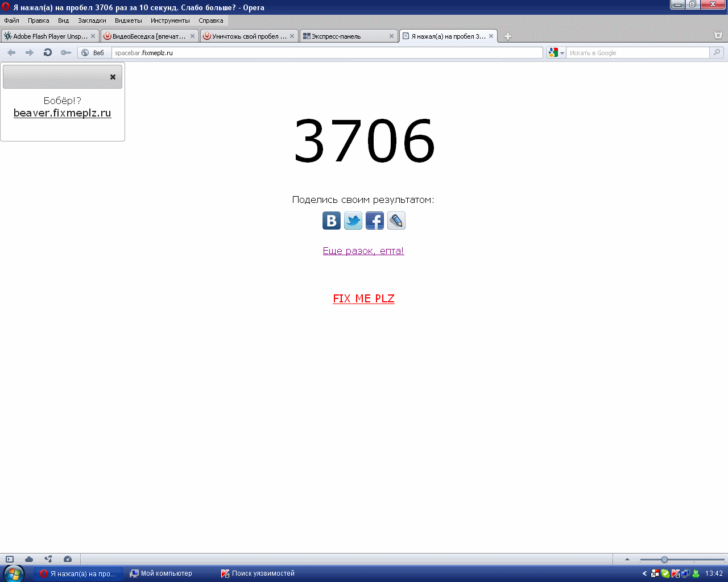Open the Веб dropdown near the address bar

click(94, 52)
